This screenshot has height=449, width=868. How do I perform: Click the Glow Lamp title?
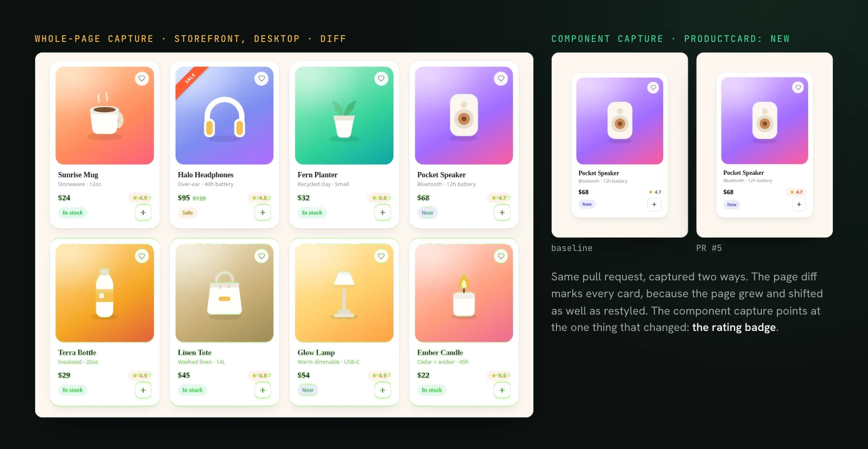[316, 353]
